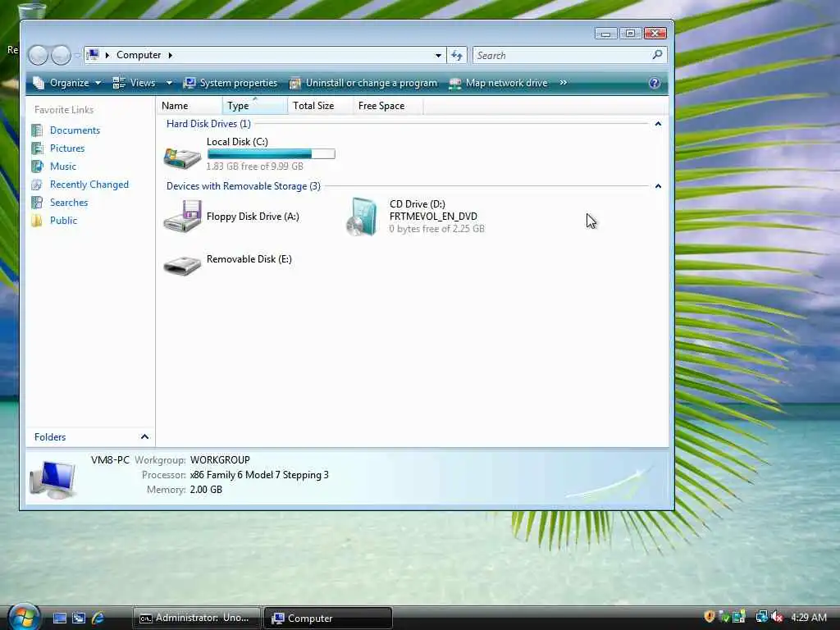Click the Documents link text

[75, 130]
